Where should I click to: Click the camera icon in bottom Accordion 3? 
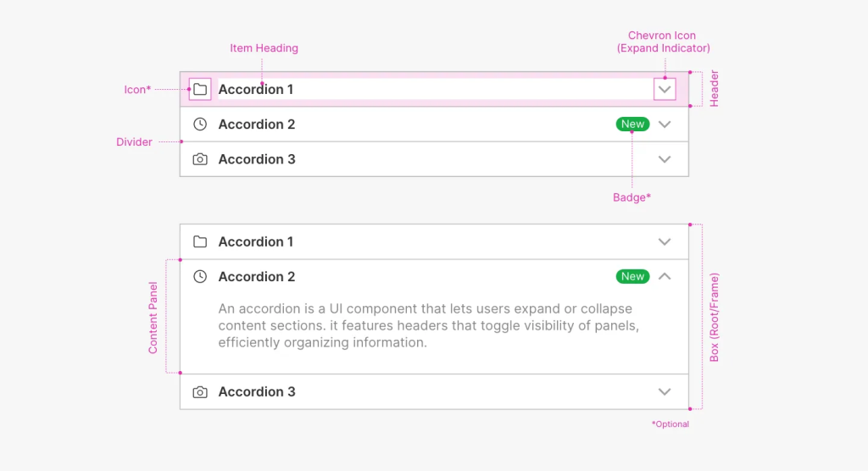click(200, 392)
